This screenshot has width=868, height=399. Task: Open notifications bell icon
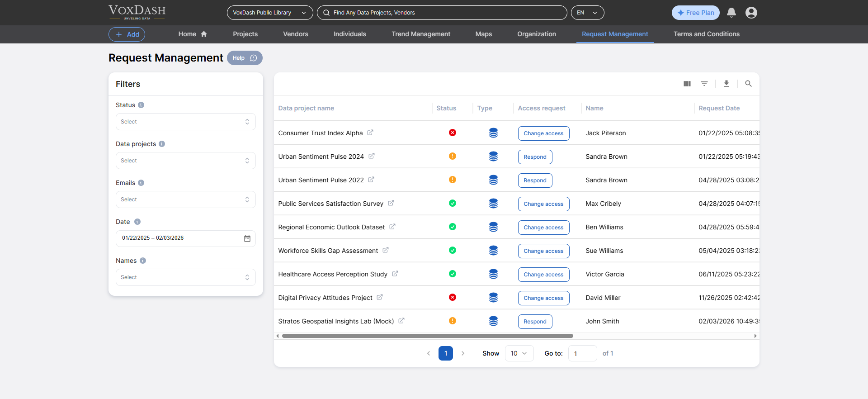pos(731,13)
